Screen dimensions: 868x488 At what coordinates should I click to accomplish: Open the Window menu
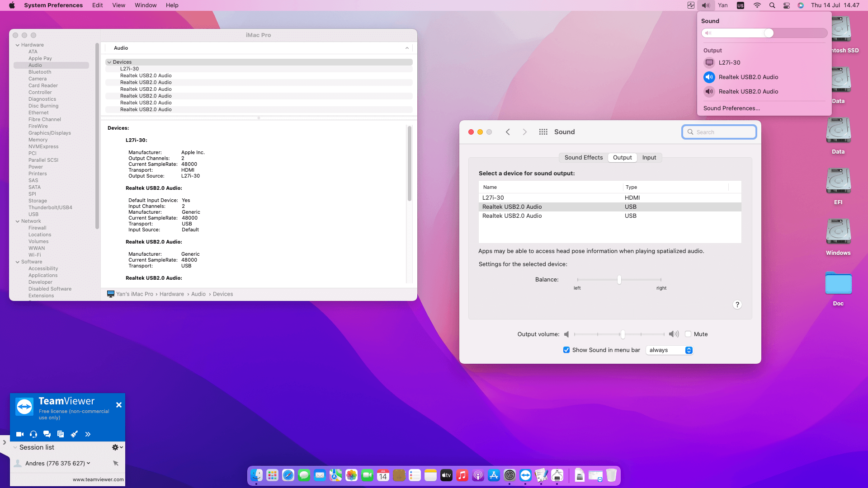pos(146,5)
